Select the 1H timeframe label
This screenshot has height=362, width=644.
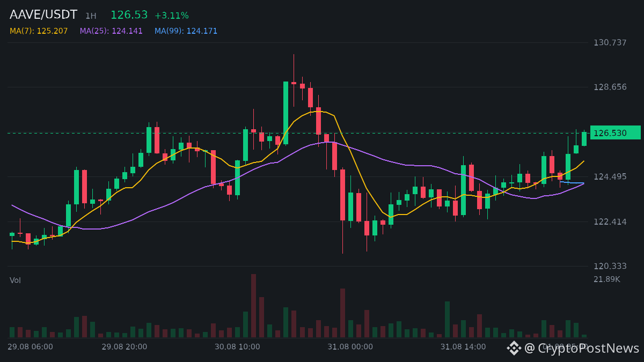click(91, 16)
